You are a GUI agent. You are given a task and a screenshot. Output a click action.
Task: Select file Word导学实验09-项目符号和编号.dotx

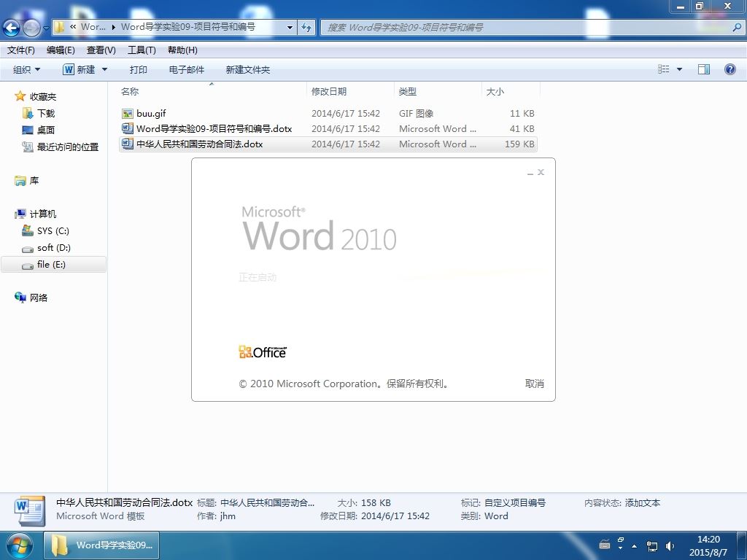tap(214, 128)
